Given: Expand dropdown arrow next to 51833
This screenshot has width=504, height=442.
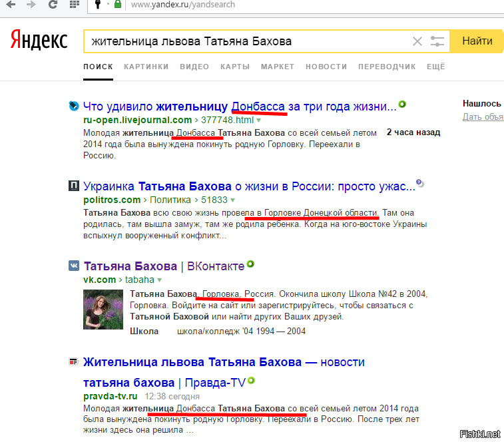Looking at the screenshot, I should click(233, 200).
